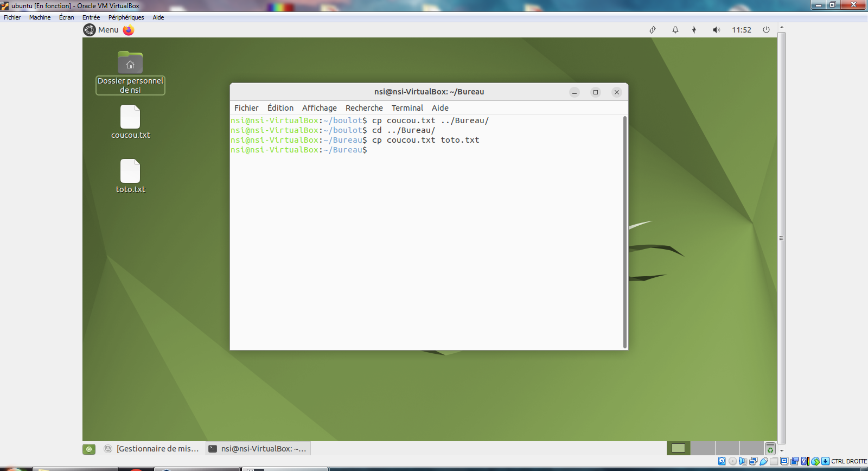Open VirtualBox Périphériques menu
Viewport: 868px width, 471px height.
click(126, 17)
